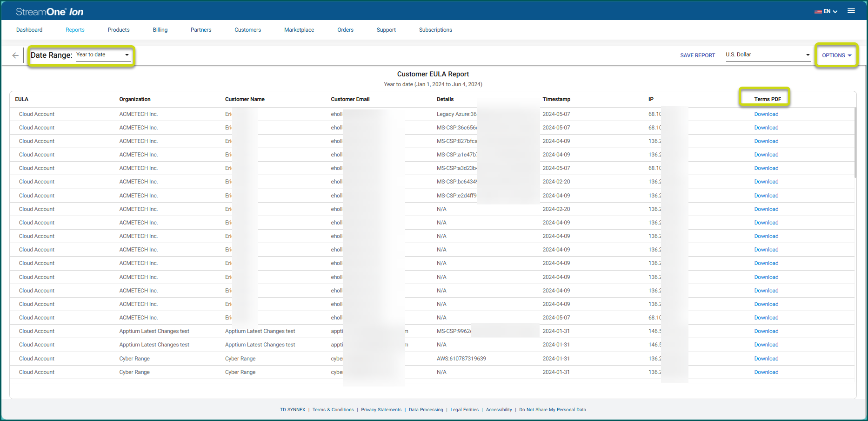868x421 pixels.
Task: Open Terms & Conditions footer link
Action: [x=333, y=410]
